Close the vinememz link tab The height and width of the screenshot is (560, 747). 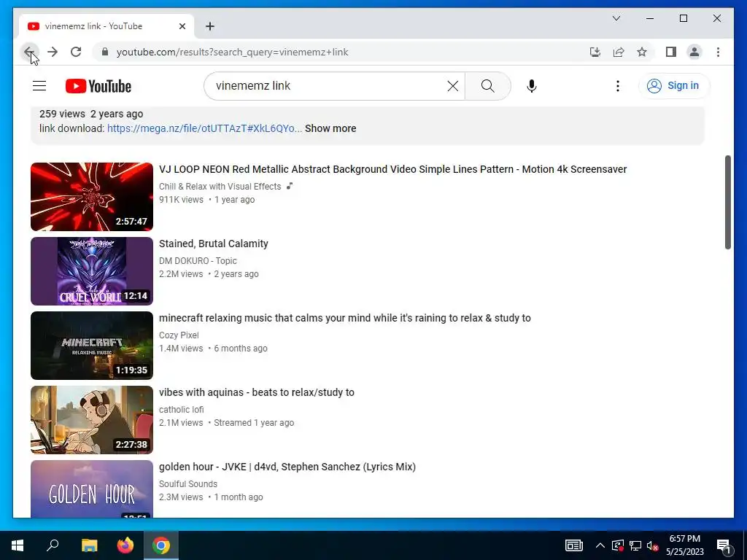pos(182,26)
